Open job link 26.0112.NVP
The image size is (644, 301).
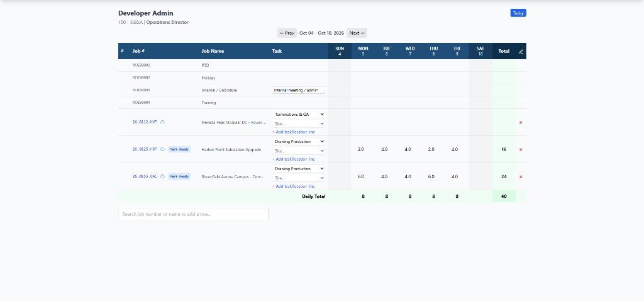point(145,122)
